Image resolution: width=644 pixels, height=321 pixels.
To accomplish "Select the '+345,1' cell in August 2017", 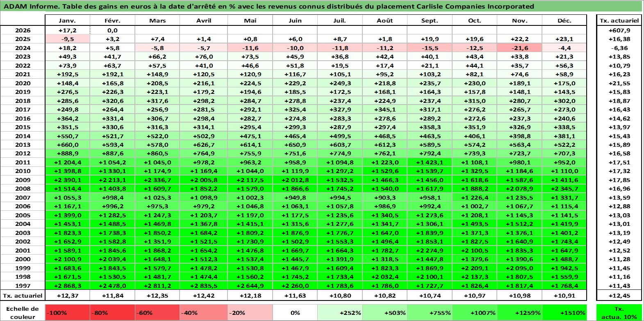I will [385, 109].
